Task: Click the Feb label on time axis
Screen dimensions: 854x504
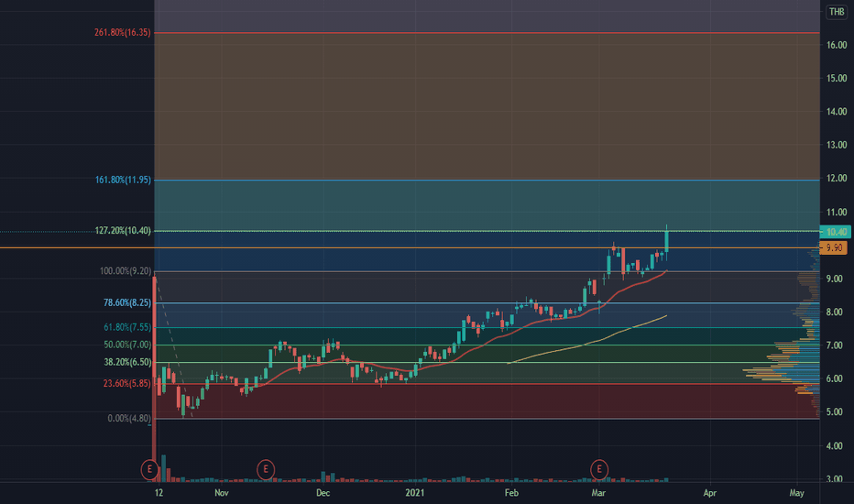Action: tap(511, 493)
